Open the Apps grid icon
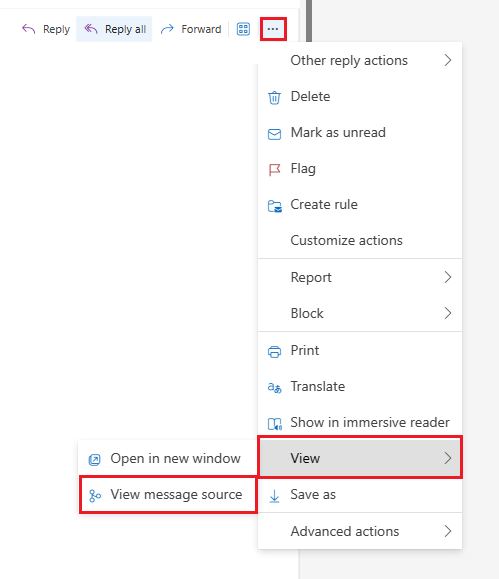The width and height of the screenshot is (499, 579). pyautogui.click(x=243, y=29)
